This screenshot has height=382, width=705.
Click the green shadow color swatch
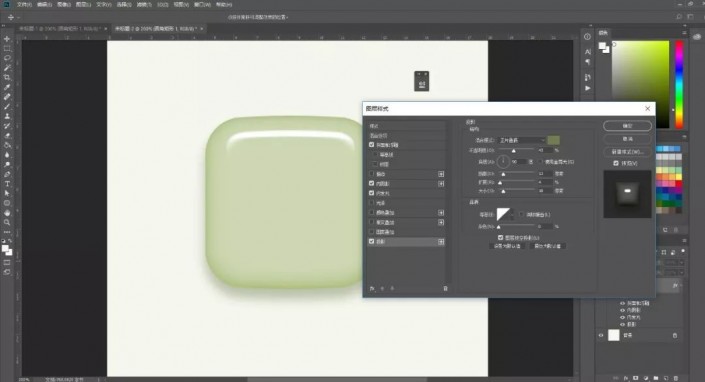(553, 140)
